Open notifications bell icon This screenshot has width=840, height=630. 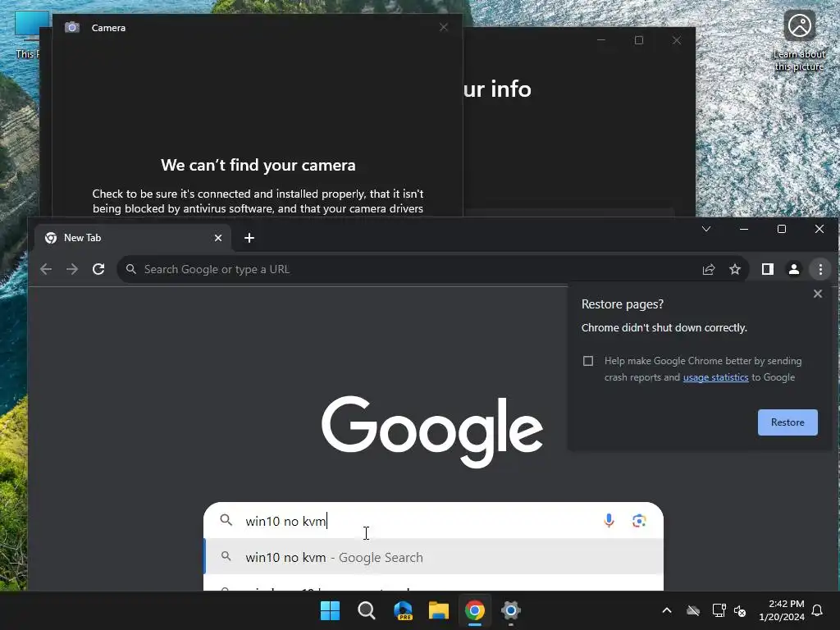pyautogui.click(x=817, y=610)
